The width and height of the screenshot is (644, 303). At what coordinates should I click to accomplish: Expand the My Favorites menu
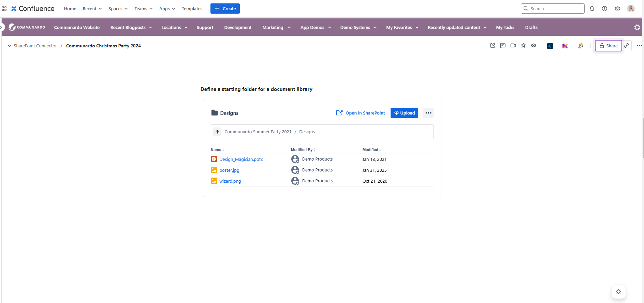tap(402, 28)
